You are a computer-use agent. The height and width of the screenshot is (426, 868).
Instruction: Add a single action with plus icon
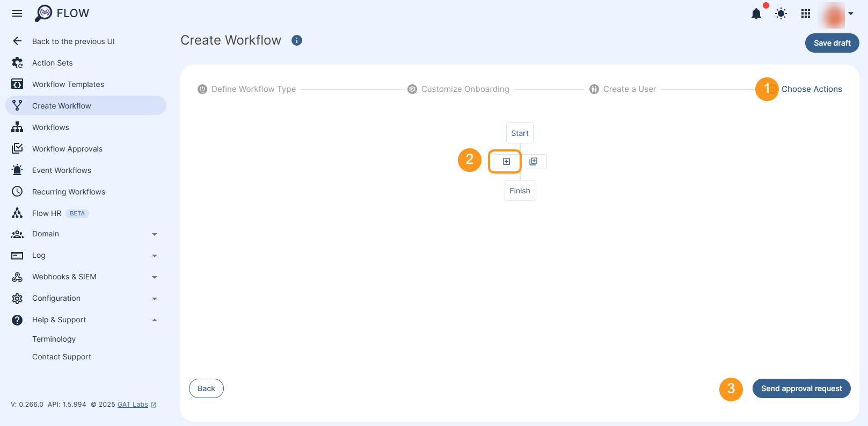point(506,161)
